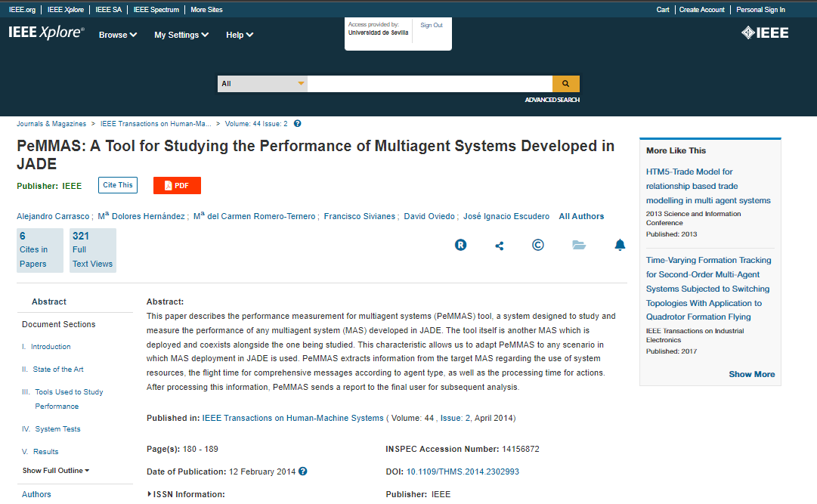817x504 pixels.
Task: Click help icon next to Volume 44 breadcrumb
Action: [297, 124]
